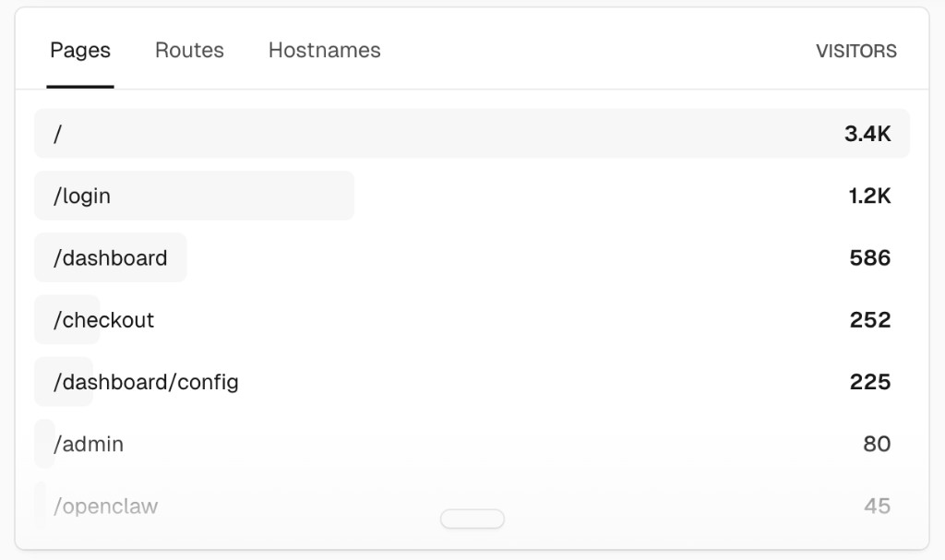Click the 586 visitor count for /dashboard

[x=868, y=257]
